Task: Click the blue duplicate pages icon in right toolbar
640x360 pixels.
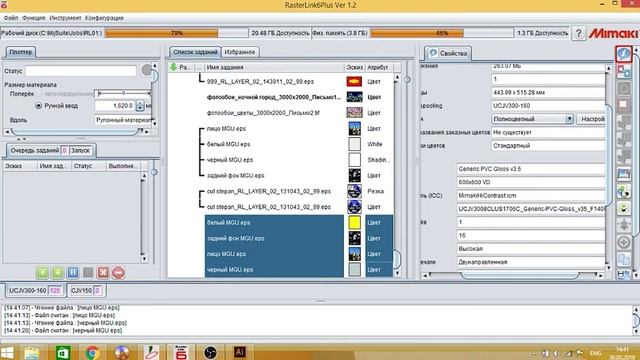Action: click(x=623, y=259)
